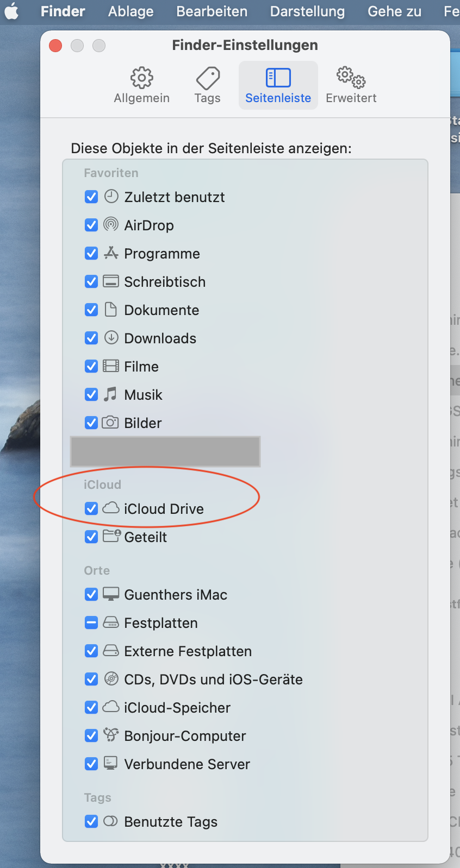The image size is (460, 868).
Task: Uncheck the Zuletzt benutzt checkbox
Action: point(91,197)
